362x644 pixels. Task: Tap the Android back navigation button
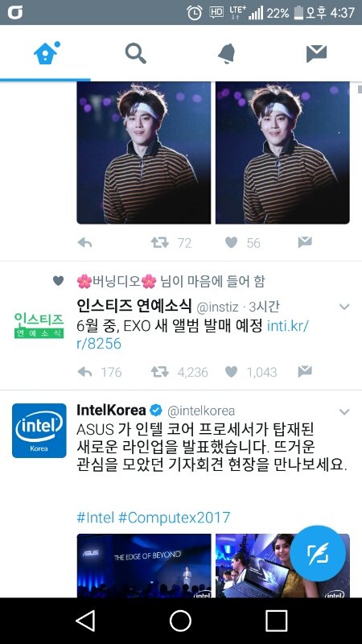pyautogui.click(x=85, y=620)
